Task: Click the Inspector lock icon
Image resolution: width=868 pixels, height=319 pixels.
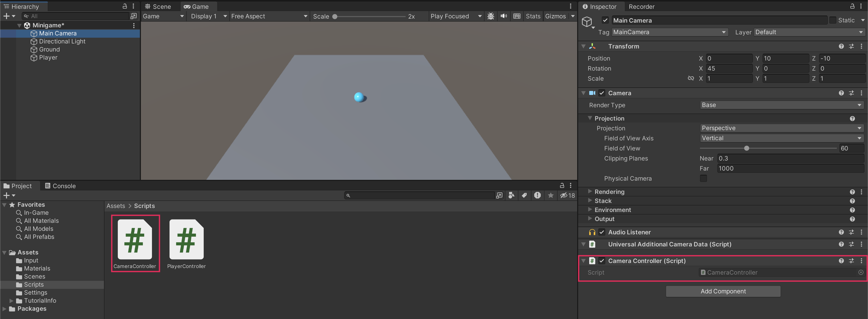Action: tap(852, 6)
